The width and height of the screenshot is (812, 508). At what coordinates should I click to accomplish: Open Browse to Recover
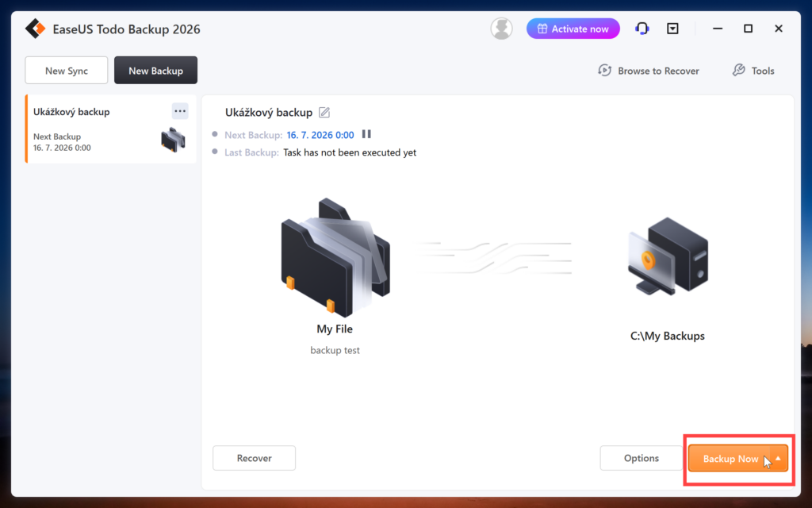point(649,71)
